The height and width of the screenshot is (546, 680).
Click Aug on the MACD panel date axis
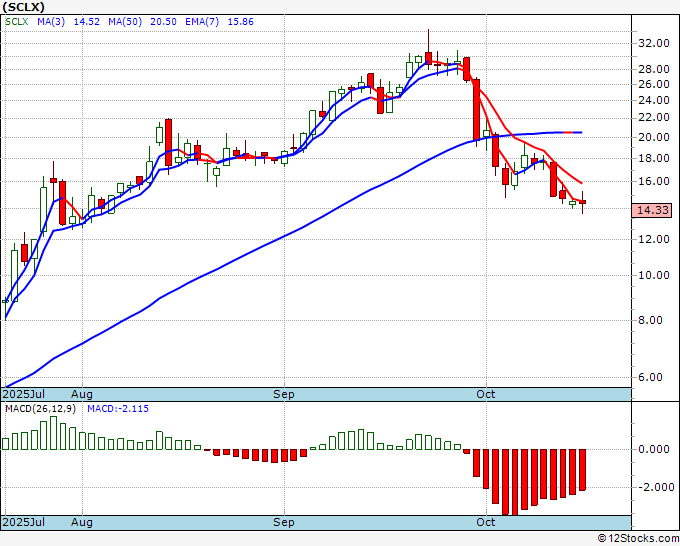tap(82, 522)
